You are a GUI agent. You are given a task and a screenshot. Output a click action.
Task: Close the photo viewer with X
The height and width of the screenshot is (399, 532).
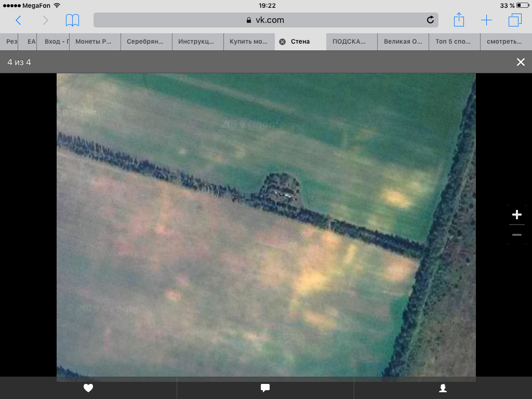pos(521,62)
